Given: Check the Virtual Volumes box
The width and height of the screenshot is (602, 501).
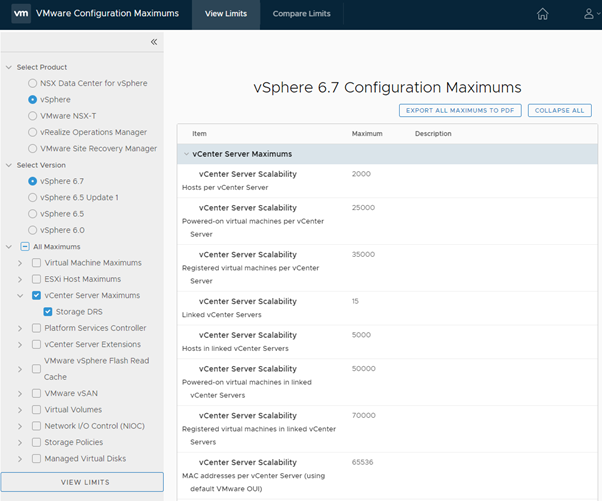Looking at the screenshot, I should pyautogui.click(x=36, y=410).
